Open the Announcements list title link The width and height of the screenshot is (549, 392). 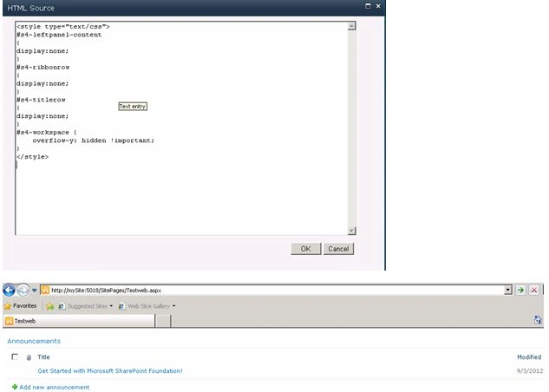(34, 341)
